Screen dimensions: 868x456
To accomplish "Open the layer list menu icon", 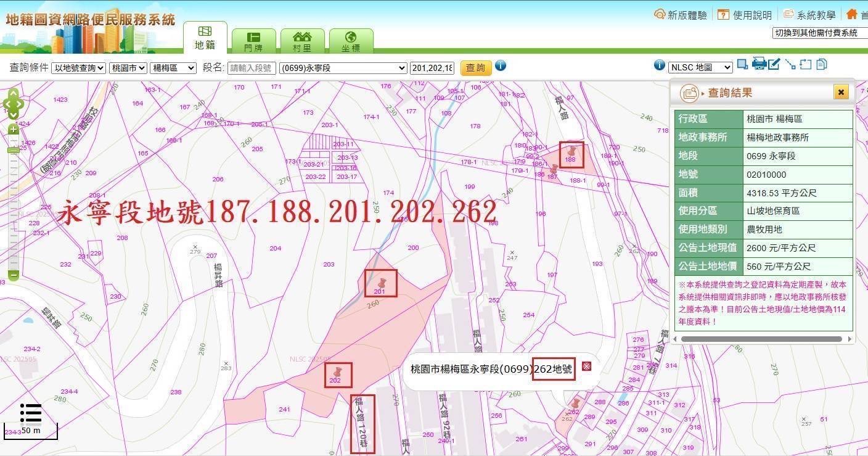I will pos(31,413).
